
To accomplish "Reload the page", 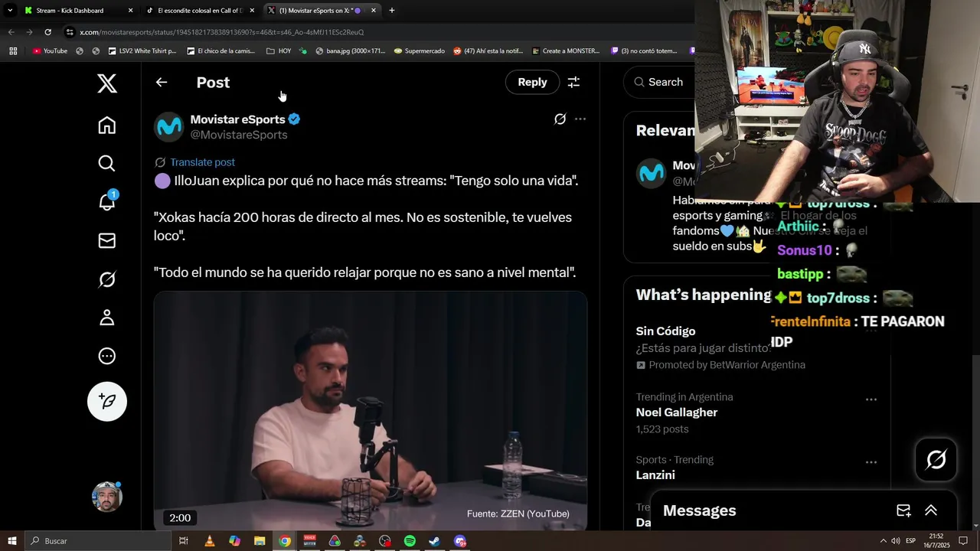I will 47,32.
